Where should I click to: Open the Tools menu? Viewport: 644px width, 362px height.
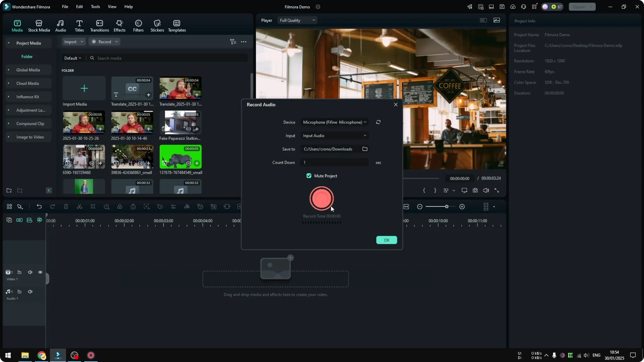click(95, 7)
